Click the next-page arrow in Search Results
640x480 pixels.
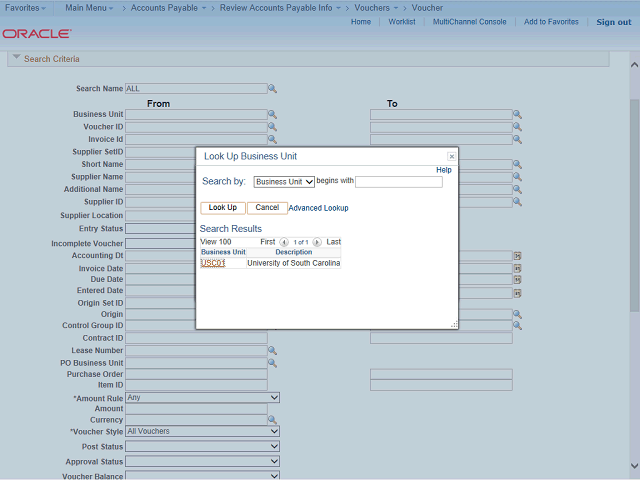click(317, 242)
